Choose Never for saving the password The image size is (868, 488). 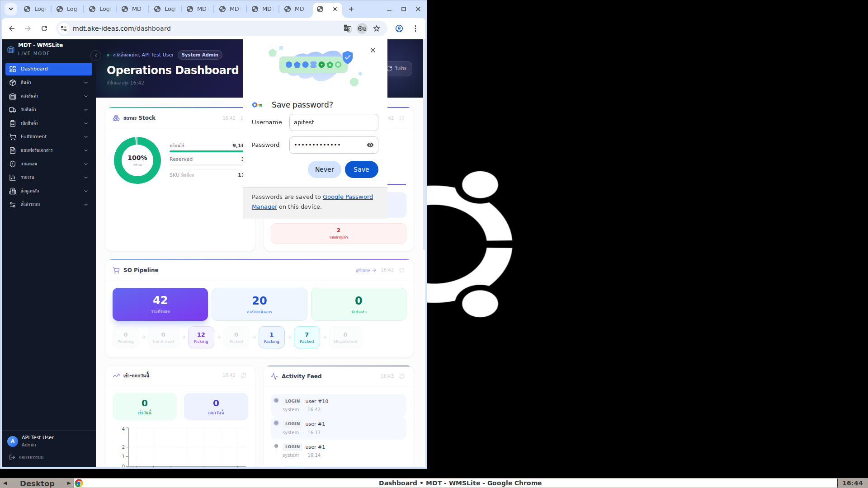(x=325, y=169)
